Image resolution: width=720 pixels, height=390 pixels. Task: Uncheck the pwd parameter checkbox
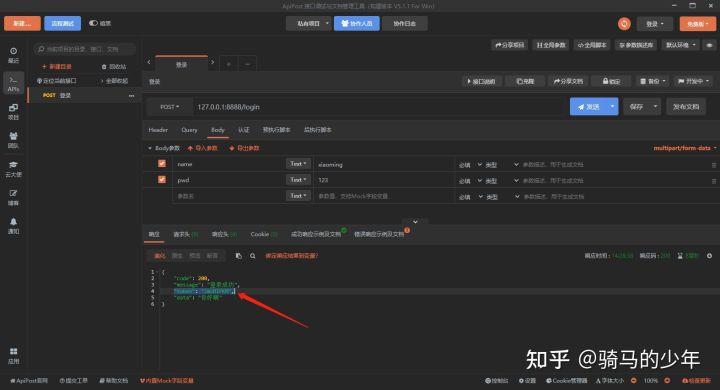(x=162, y=180)
